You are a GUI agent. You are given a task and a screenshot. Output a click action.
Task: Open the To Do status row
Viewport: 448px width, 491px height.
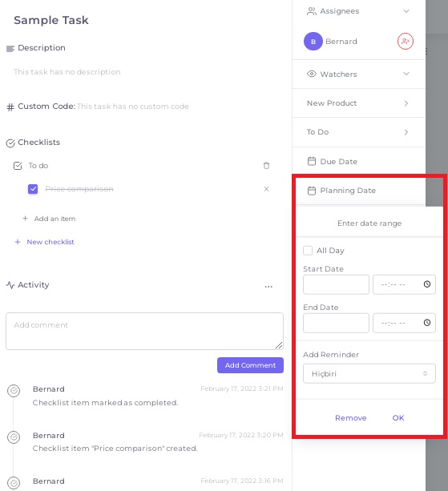(358, 132)
